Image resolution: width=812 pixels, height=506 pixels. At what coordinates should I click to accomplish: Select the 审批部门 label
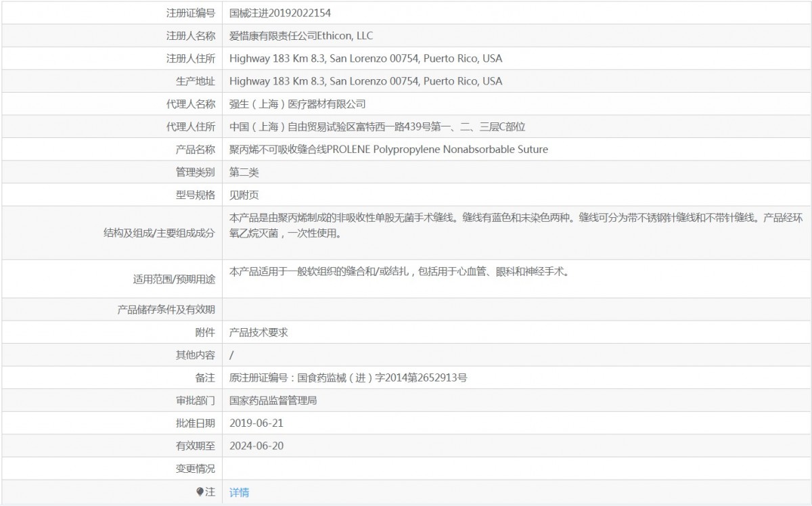(x=196, y=400)
